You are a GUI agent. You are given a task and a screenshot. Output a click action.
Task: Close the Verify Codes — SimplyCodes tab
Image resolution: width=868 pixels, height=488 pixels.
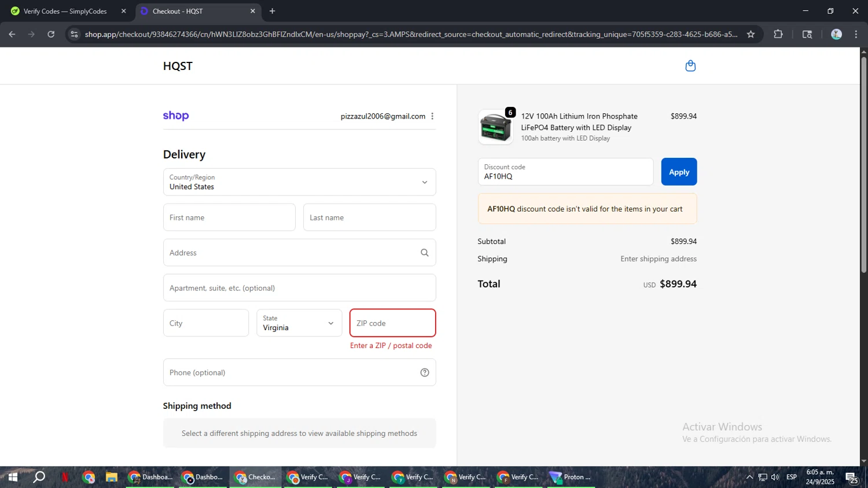click(x=123, y=11)
